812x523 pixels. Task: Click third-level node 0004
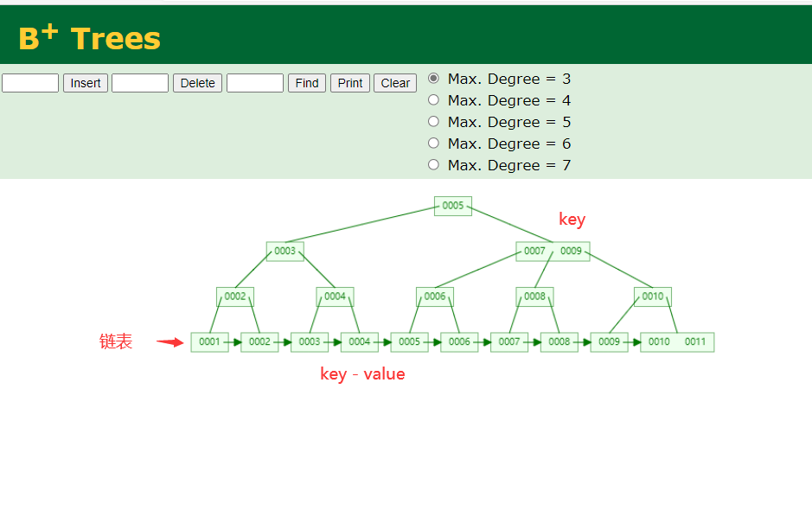335,297
